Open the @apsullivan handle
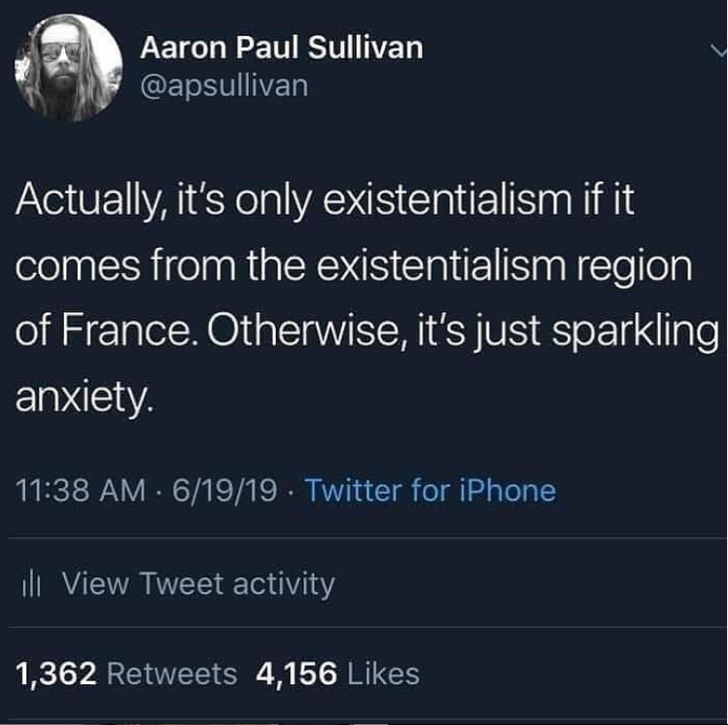The width and height of the screenshot is (728, 725). (x=225, y=86)
